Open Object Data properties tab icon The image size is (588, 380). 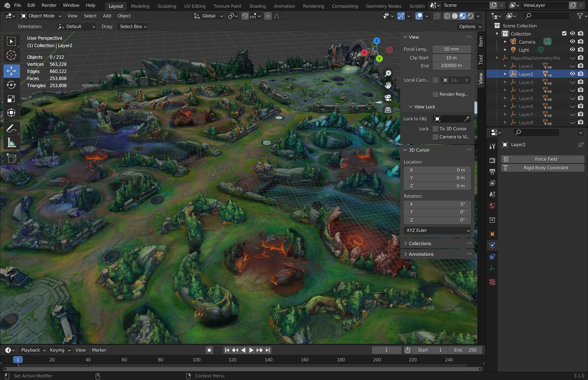(x=492, y=268)
